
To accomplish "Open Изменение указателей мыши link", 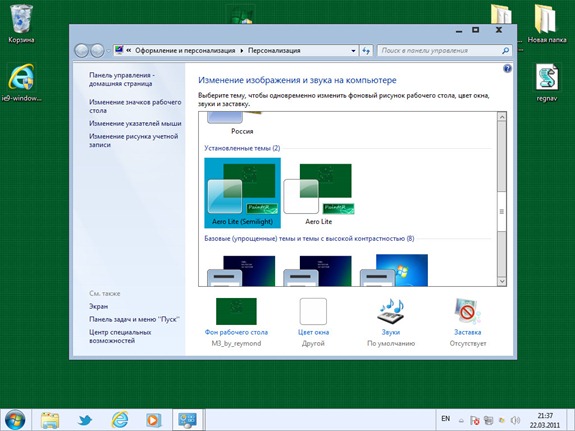I will 135,123.
